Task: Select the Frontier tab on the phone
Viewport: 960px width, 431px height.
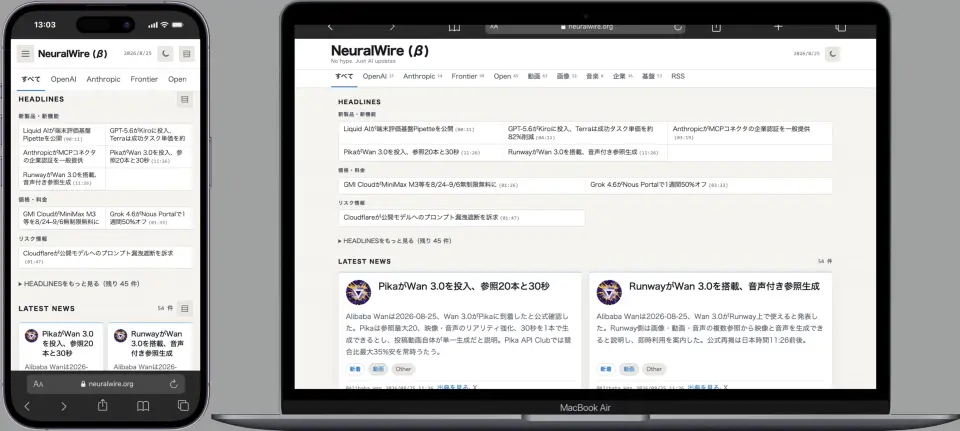Action: click(144, 79)
